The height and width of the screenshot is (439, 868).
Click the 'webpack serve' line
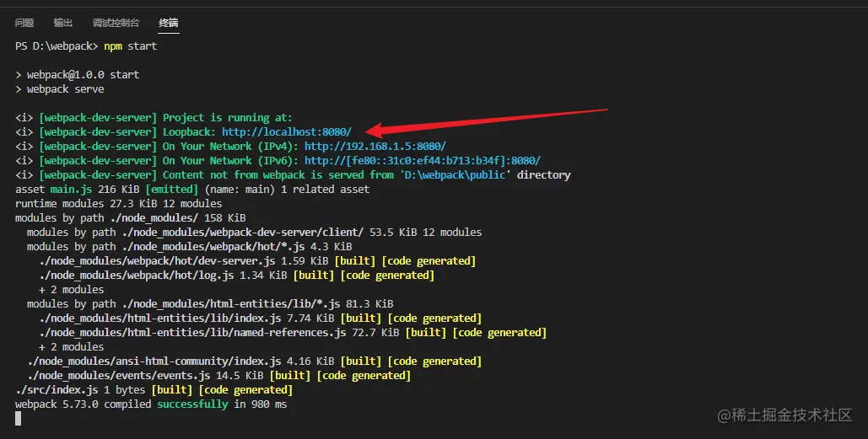pos(60,89)
